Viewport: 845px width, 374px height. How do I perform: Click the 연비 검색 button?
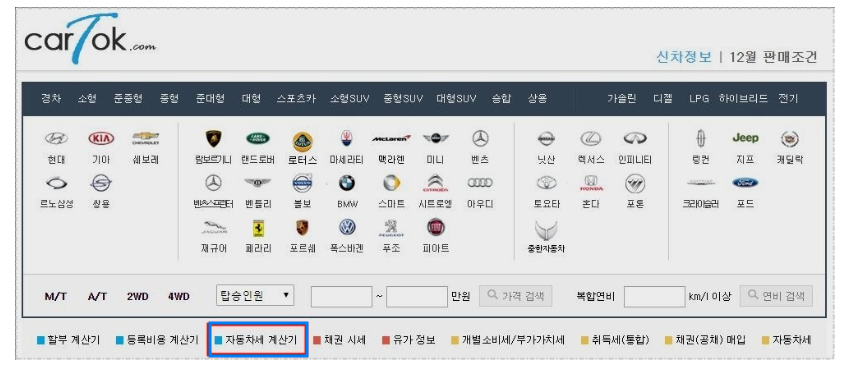point(777,296)
